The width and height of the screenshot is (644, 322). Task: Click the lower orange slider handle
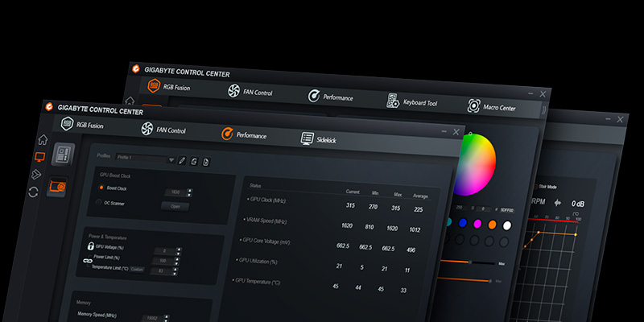(490, 281)
